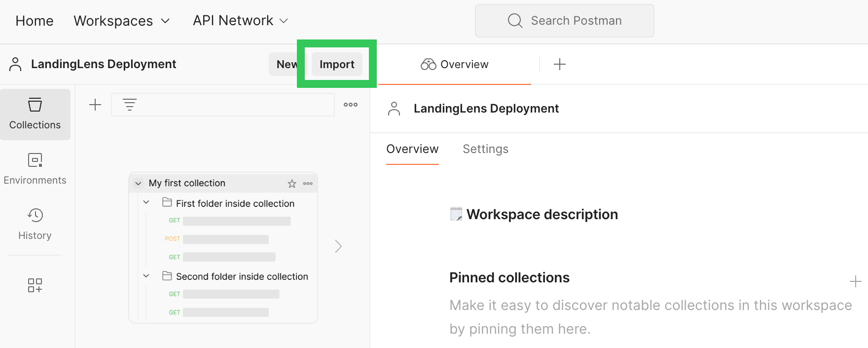The height and width of the screenshot is (348, 868).
Task: Collapse Second folder inside collection
Action: pyautogui.click(x=146, y=275)
